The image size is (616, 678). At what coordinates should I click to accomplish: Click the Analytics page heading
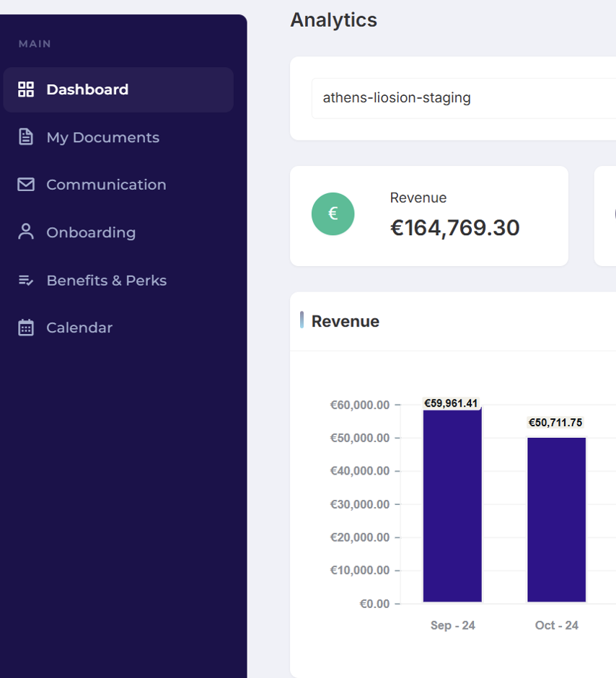334,20
